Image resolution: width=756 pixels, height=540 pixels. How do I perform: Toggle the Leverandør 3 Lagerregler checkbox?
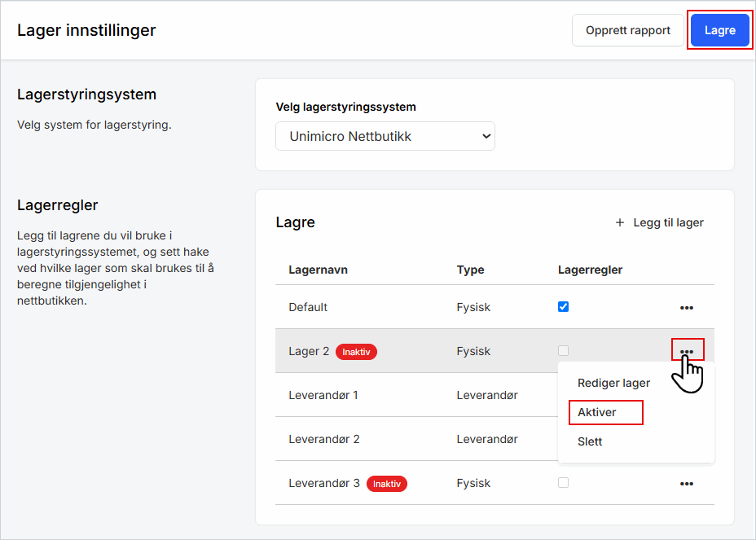(563, 483)
